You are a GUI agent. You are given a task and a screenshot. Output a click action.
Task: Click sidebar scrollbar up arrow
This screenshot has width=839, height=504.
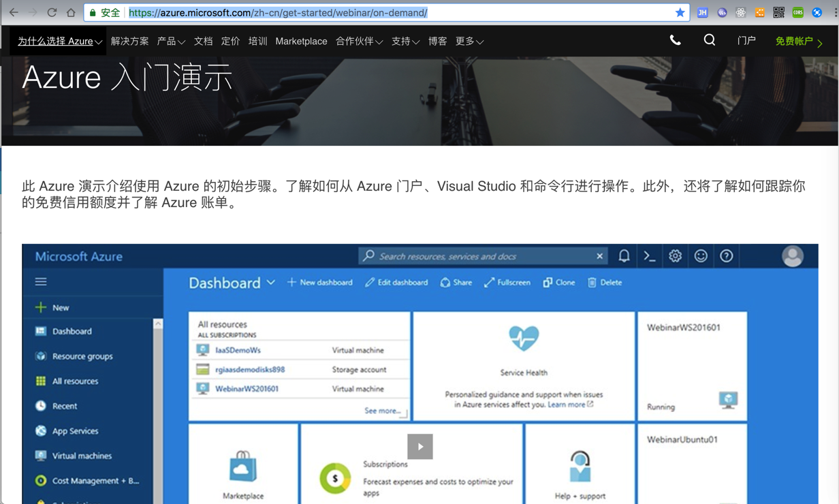[x=158, y=324]
